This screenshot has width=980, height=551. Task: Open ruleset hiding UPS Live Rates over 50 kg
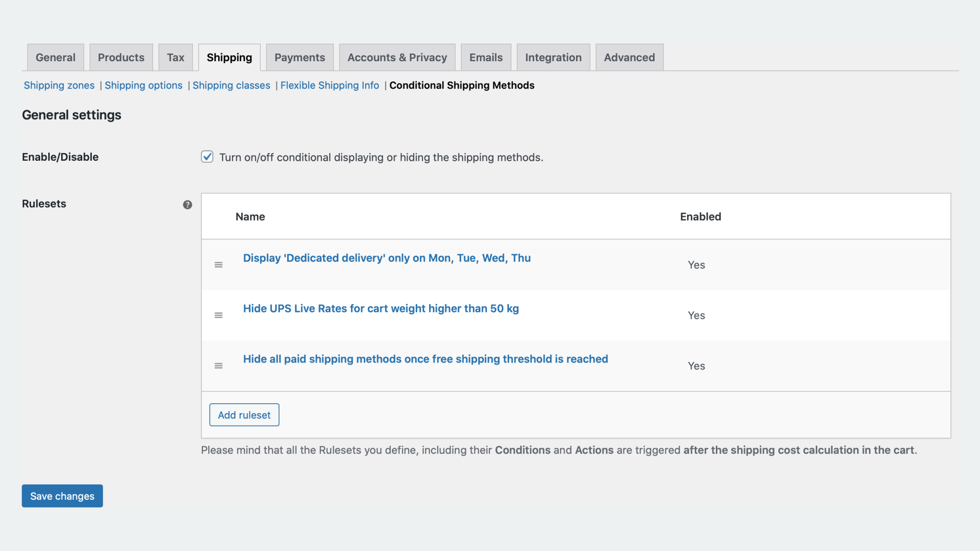[381, 309]
